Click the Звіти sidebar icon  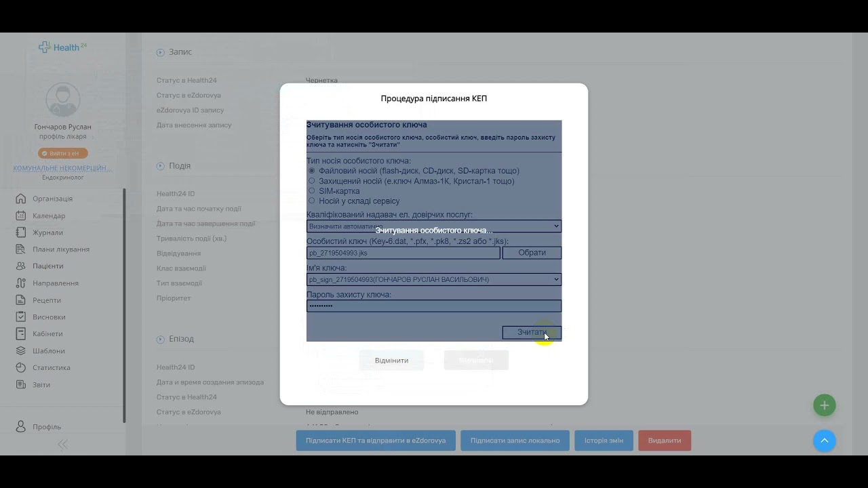(20, 384)
